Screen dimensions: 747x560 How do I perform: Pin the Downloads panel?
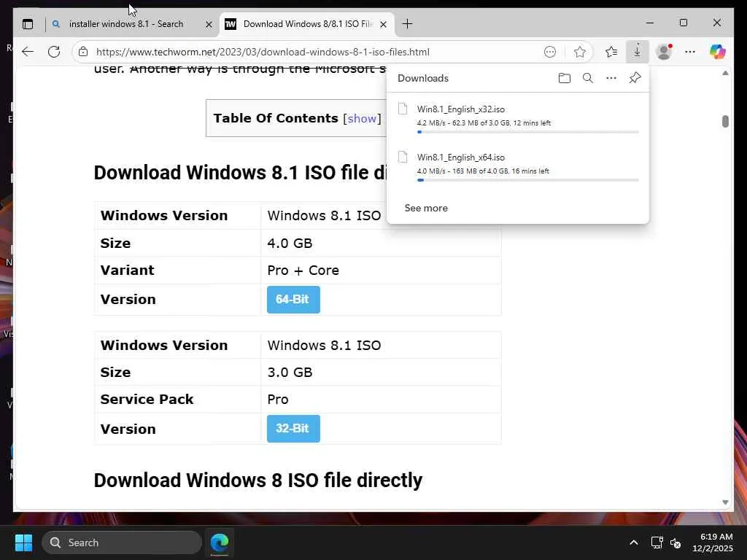coord(635,78)
